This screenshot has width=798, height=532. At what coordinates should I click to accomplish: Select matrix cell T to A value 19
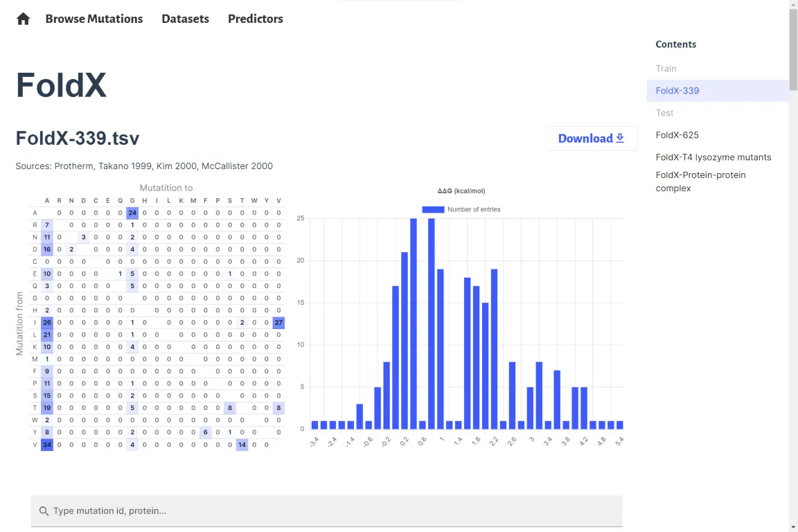47,408
